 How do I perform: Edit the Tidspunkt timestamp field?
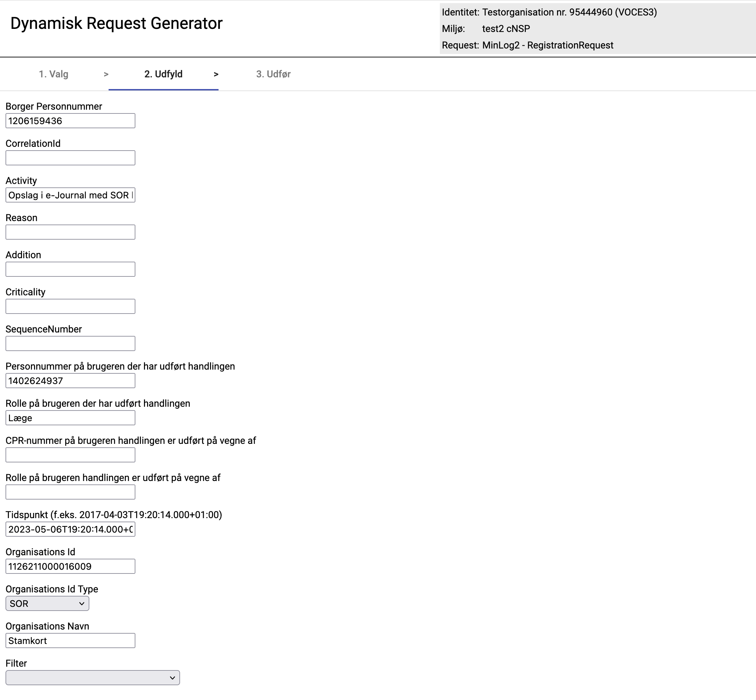point(70,529)
